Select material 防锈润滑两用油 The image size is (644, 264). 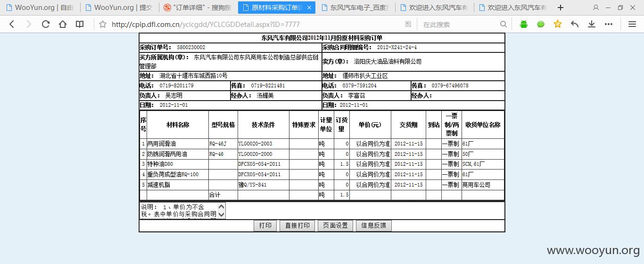[167, 154]
